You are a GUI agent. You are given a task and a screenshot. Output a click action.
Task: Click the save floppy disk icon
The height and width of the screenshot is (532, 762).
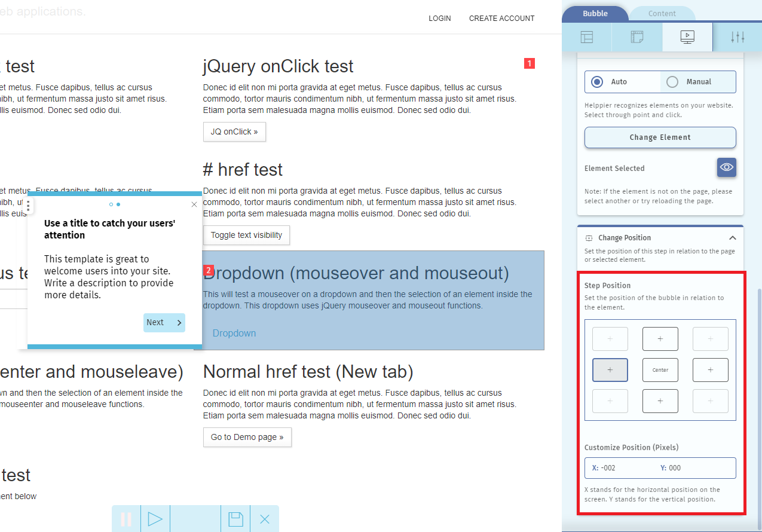[235, 519]
